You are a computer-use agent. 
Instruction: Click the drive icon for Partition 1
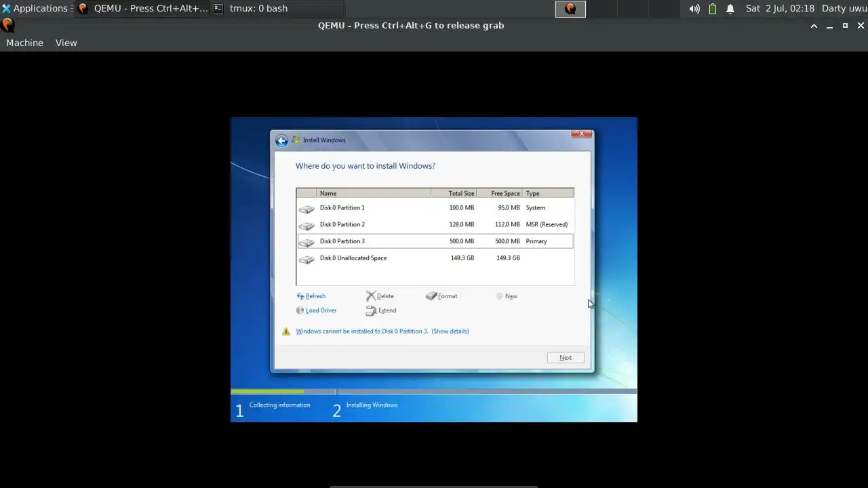(307, 209)
